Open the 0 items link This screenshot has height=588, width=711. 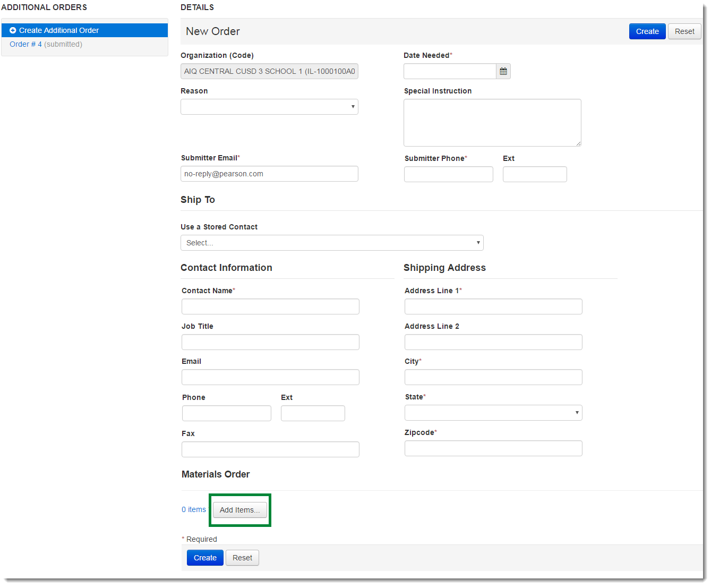(194, 509)
